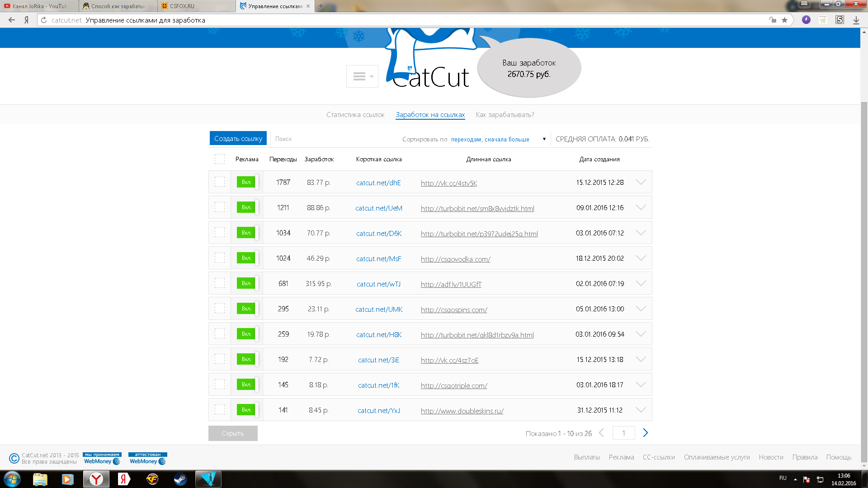Expand details for catcut.net/1fK row
The height and width of the screenshot is (488, 868).
click(641, 385)
